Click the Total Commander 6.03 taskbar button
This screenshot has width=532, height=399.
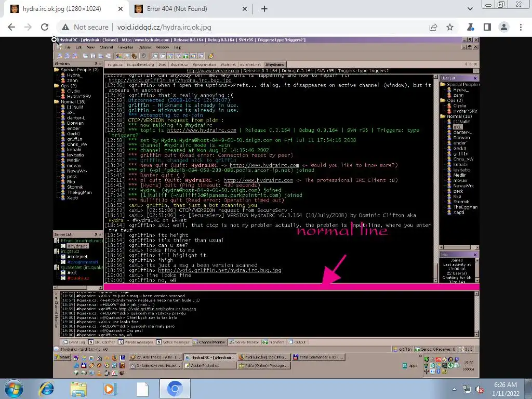(x=318, y=357)
